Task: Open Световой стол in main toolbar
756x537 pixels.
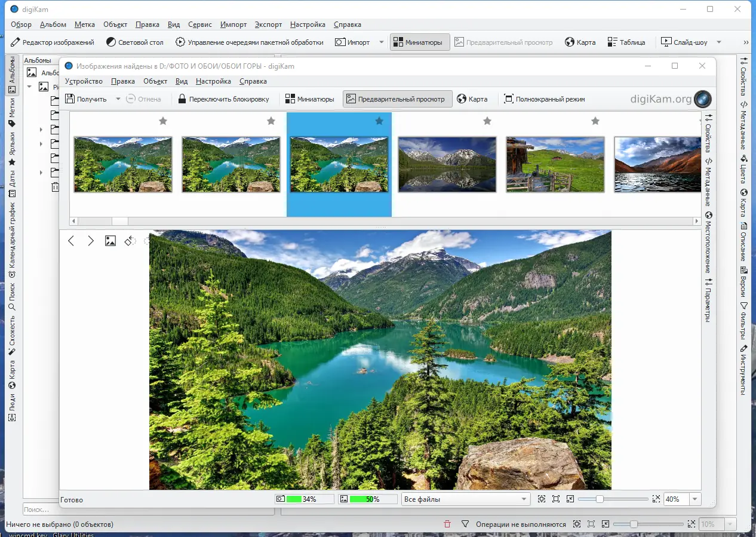Action: [135, 42]
